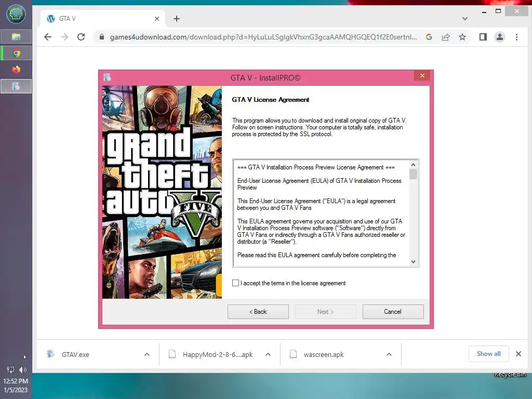The image size is (532, 399).
Task: Open the Chrome profile menu
Action: (500, 37)
